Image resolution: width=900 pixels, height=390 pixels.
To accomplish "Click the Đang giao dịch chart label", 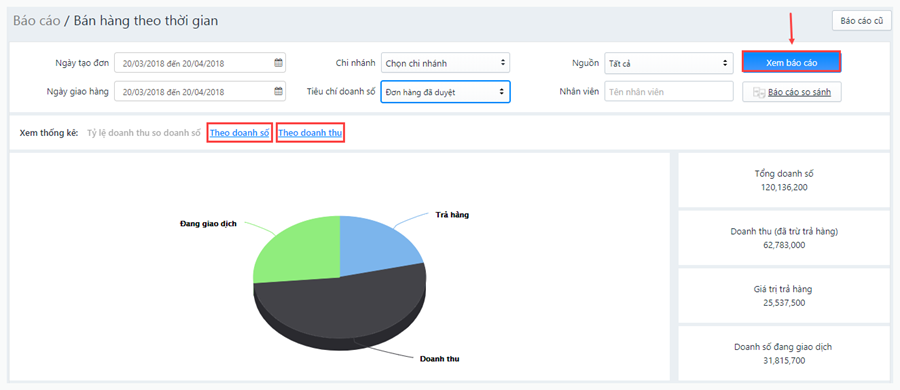I will 208,223.
